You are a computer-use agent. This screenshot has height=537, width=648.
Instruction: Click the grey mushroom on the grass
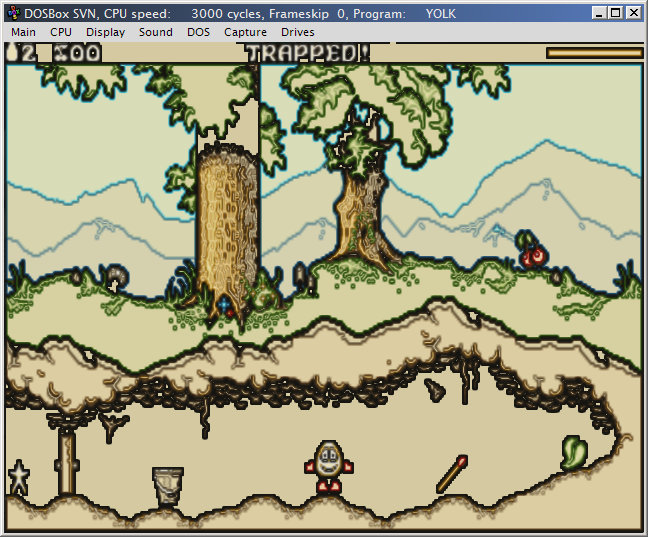pyautogui.click(x=116, y=278)
